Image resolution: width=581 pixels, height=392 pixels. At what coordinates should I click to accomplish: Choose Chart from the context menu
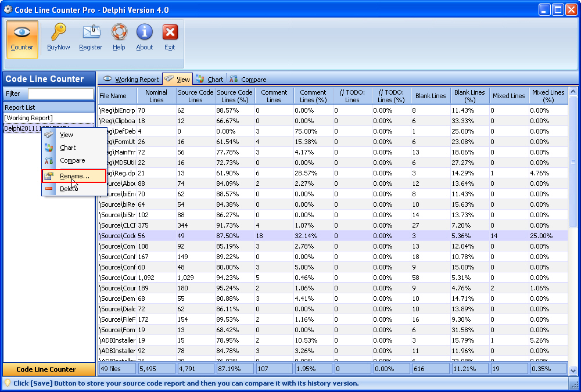point(68,148)
